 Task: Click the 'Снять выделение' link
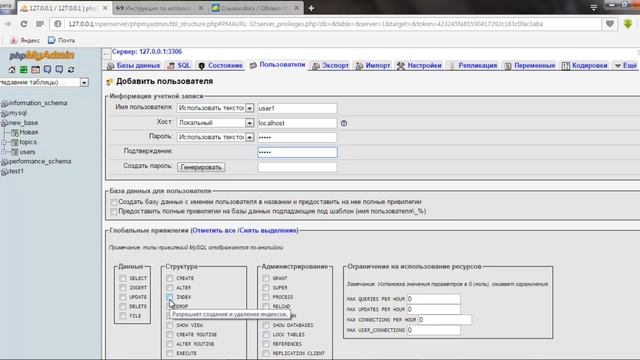point(268,231)
